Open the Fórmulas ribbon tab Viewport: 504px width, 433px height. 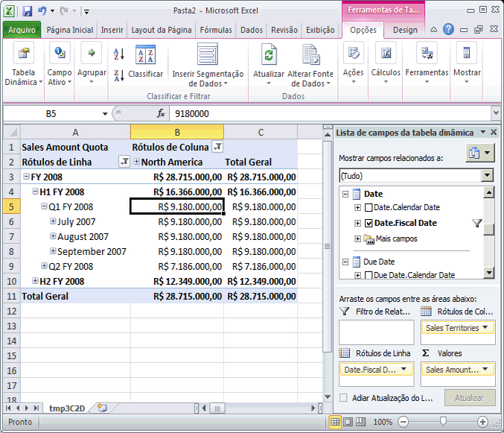pyautogui.click(x=217, y=30)
